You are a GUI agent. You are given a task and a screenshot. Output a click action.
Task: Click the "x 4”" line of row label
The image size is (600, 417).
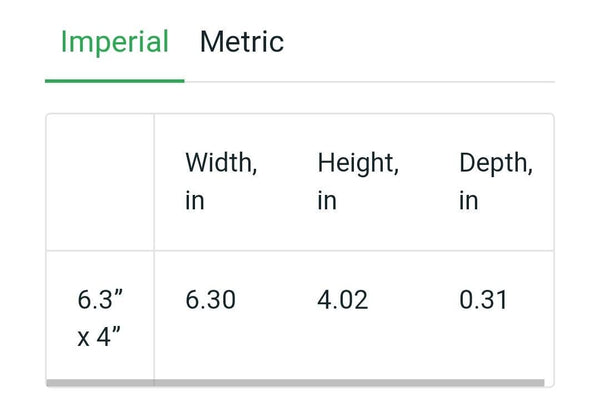tap(99, 337)
